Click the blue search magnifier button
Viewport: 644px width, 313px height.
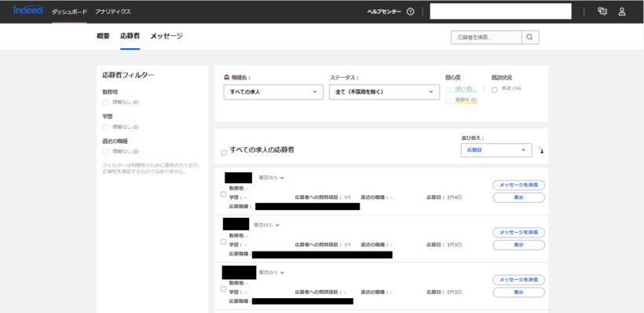click(x=530, y=37)
